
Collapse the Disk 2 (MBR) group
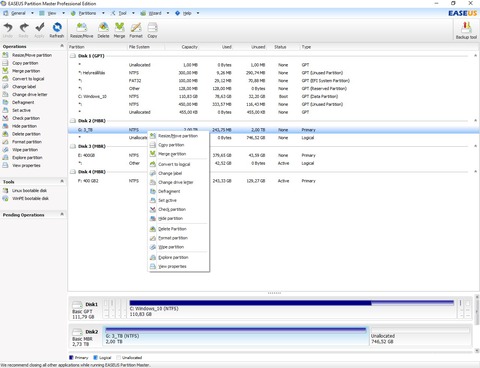(475, 120)
